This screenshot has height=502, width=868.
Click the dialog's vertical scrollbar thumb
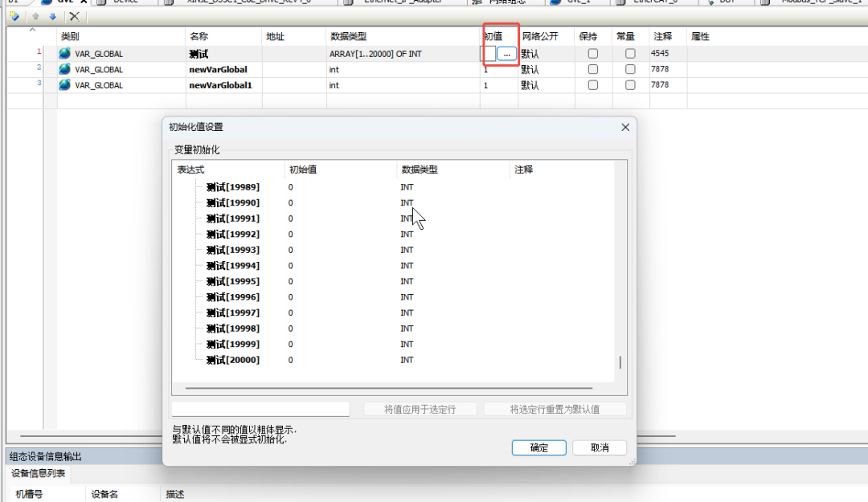[620, 362]
